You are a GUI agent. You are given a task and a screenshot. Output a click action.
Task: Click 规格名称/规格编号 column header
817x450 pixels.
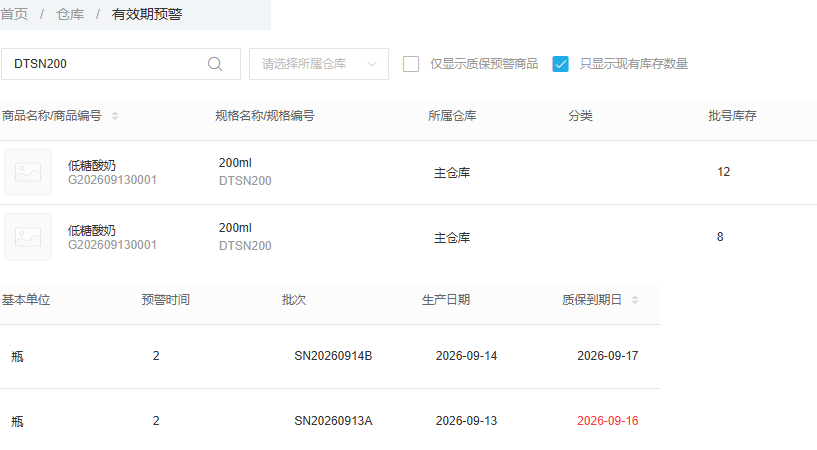[265, 116]
